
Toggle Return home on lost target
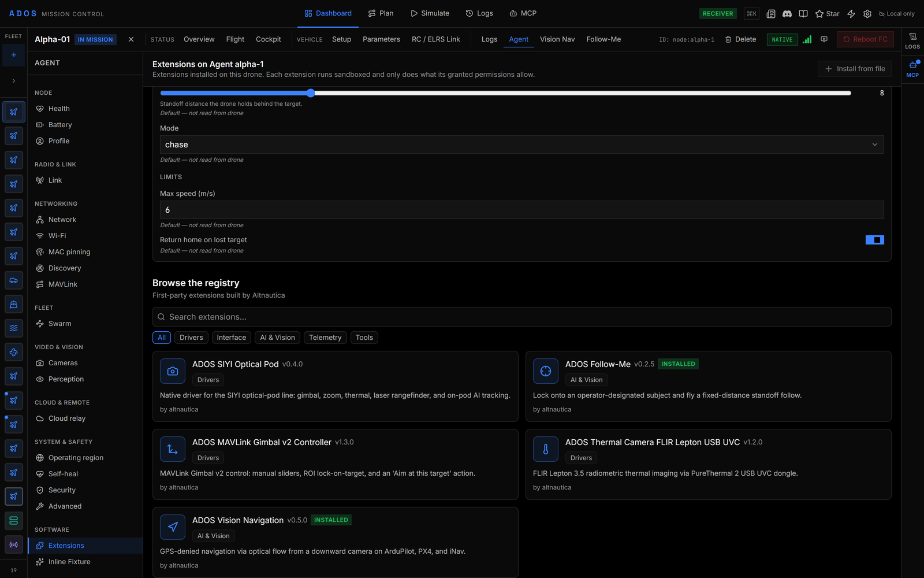[x=874, y=240]
